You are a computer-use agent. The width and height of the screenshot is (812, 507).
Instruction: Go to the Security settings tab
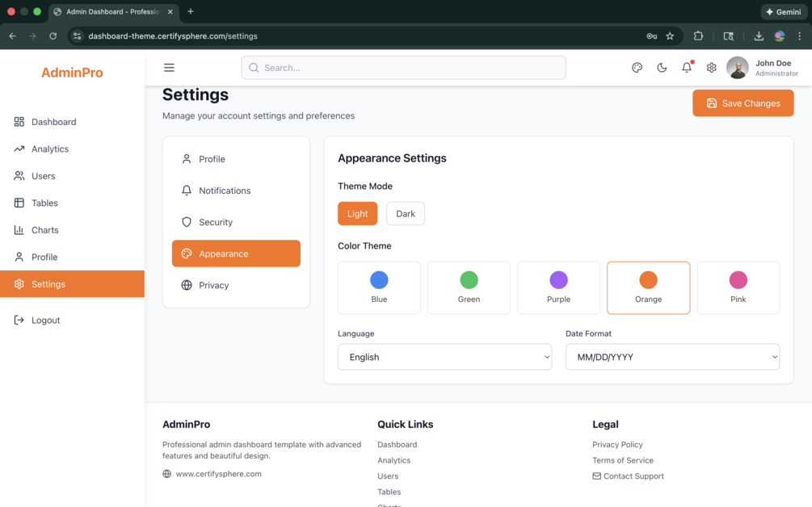216,222
